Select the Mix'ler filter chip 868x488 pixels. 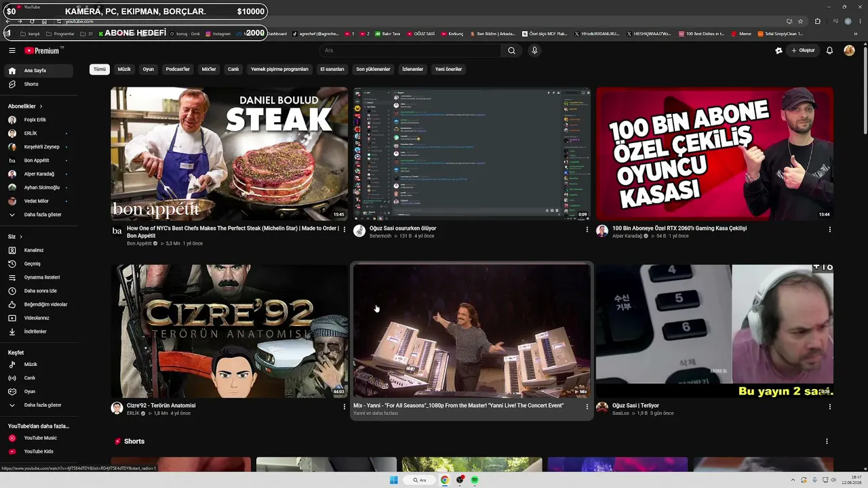tap(209, 69)
